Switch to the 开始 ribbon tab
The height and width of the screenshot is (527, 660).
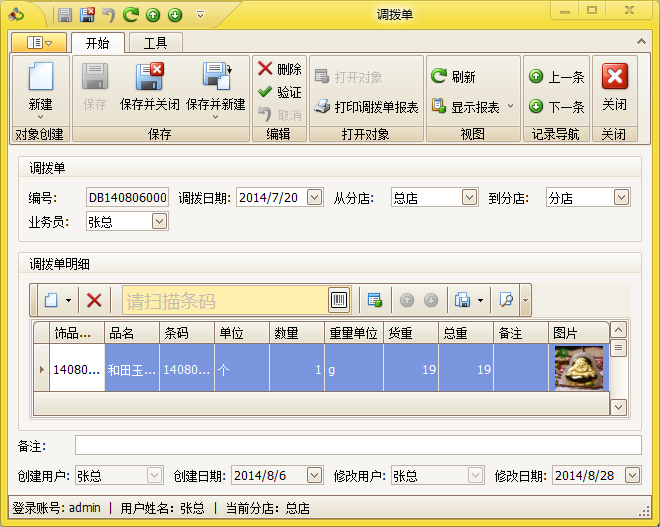98,43
